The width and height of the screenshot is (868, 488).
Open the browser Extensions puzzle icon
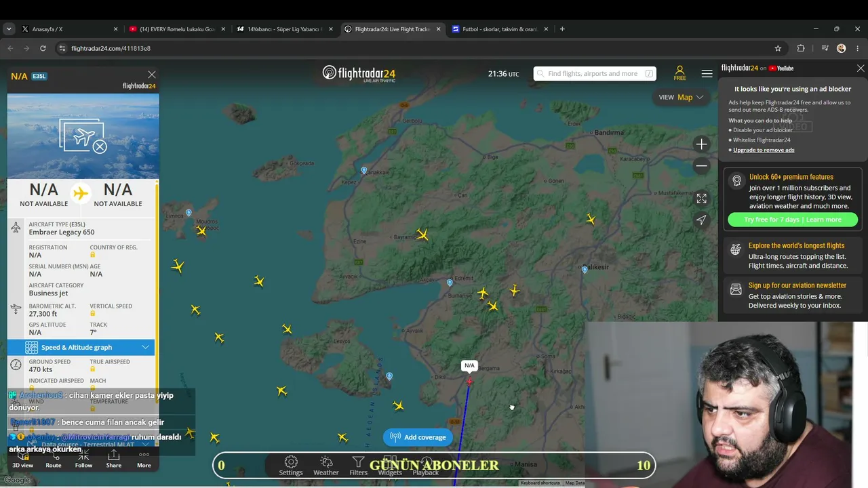[x=801, y=48]
